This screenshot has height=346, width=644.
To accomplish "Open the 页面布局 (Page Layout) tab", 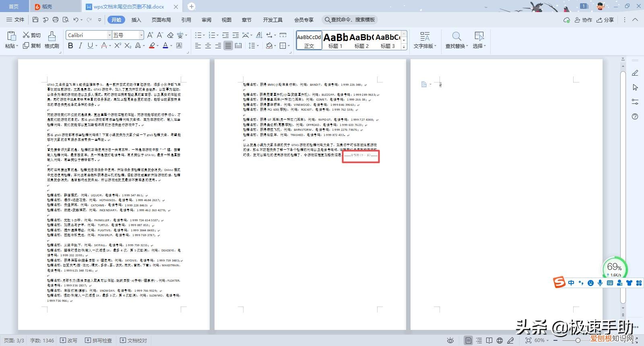I will [x=161, y=20].
